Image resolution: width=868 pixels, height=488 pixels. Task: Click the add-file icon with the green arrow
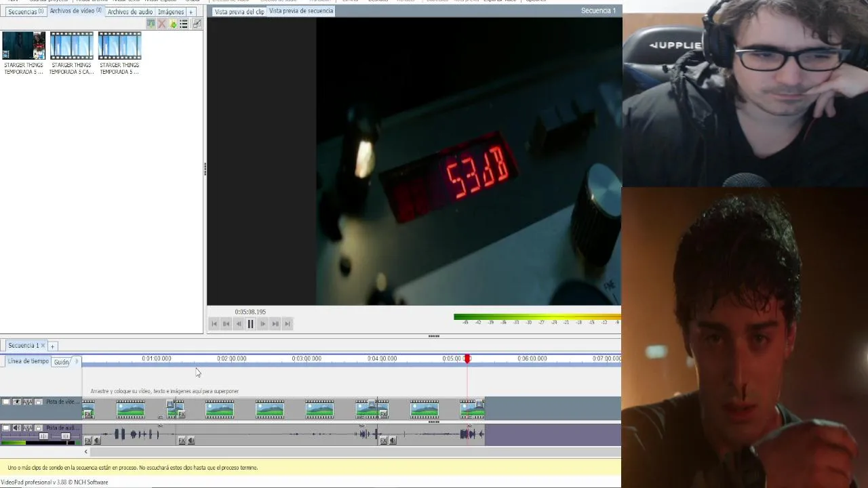[173, 24]
